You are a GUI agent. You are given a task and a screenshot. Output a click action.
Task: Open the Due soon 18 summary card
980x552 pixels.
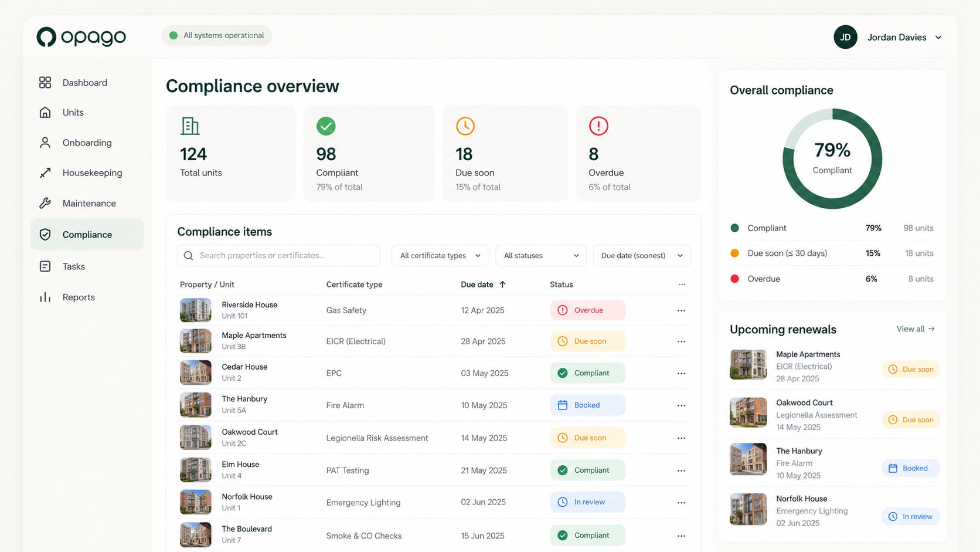click(505, 153)
